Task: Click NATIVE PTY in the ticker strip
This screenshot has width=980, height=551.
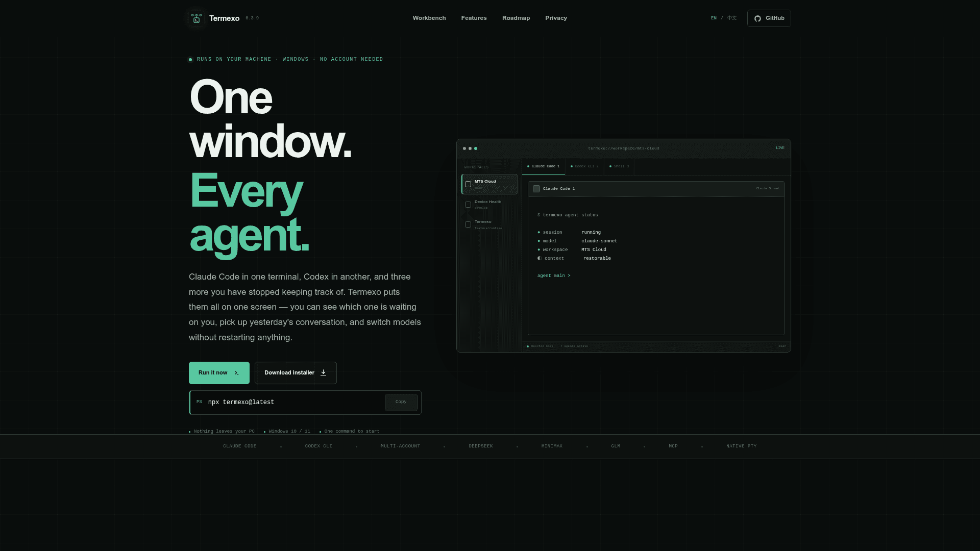Action: [742, 446]
